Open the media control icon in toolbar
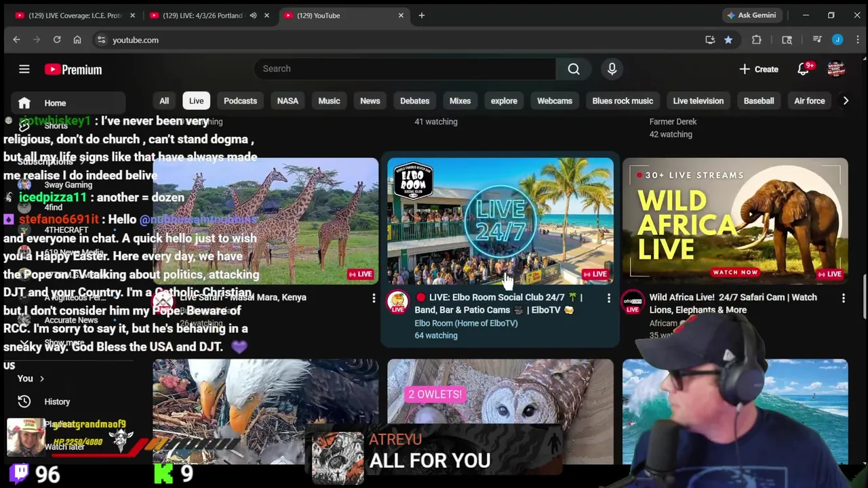This screenshot has height=488, width=868. (817, 40)
